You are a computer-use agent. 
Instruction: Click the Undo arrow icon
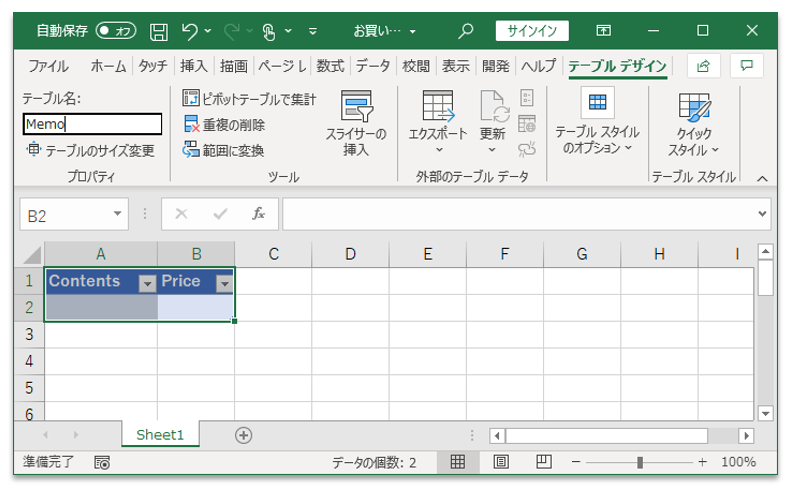click(x=190, y=31)
